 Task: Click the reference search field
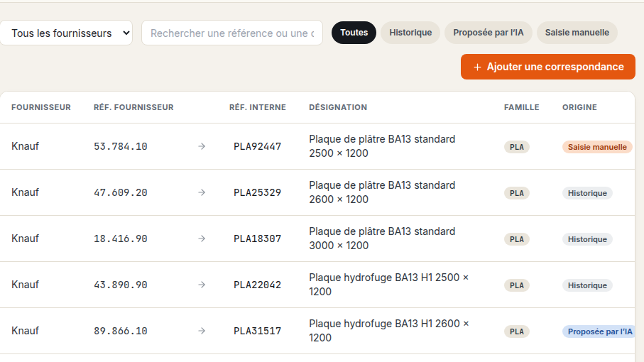[232, 33]
